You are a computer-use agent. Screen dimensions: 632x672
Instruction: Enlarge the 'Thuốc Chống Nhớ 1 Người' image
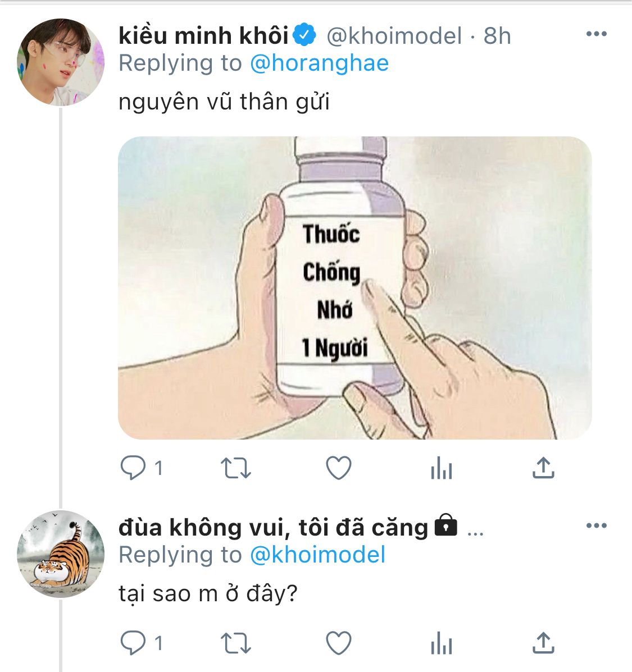pos(354,287)
